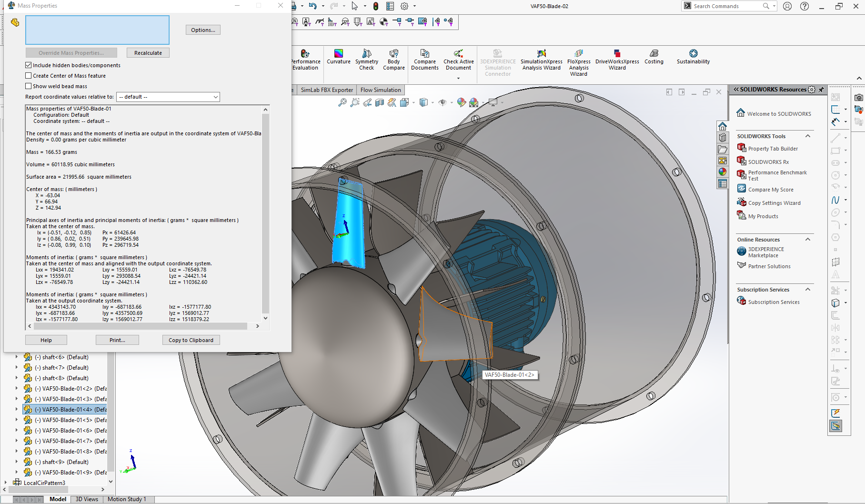The image size is (865, 504).
Task: Collapse the Subscription Services section
Action: [808, 290]
